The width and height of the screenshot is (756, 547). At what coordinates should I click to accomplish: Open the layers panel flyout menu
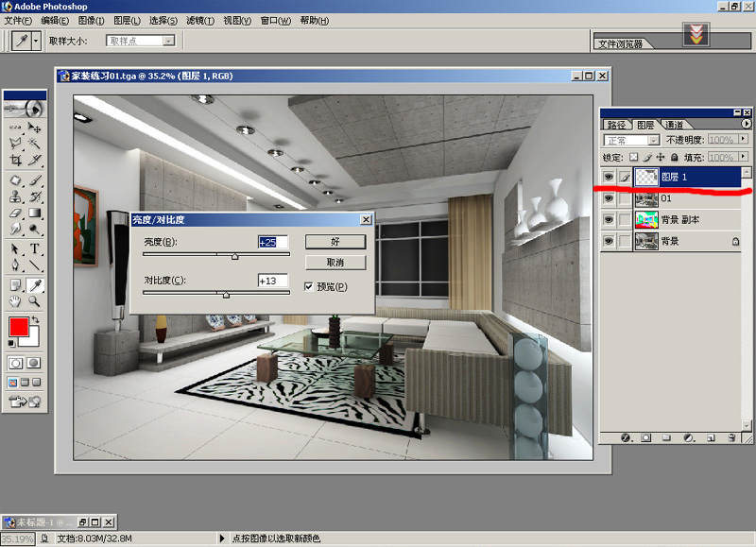(746, 124)
